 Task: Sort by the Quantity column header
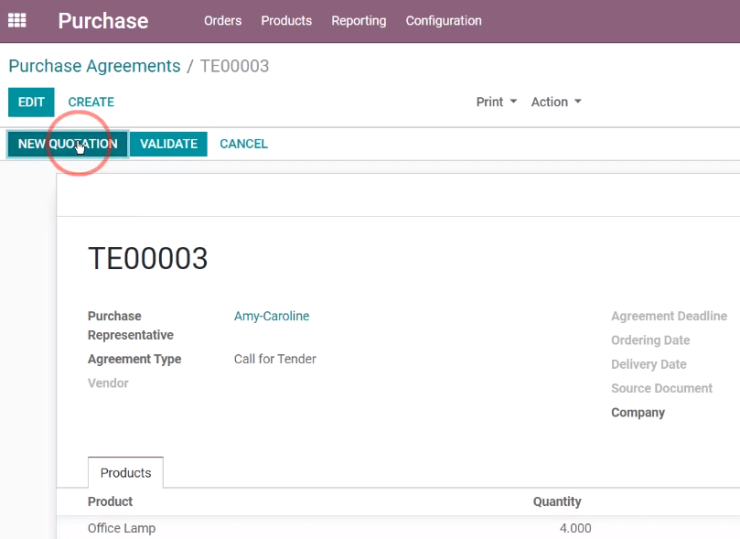(x=557, y=501)
